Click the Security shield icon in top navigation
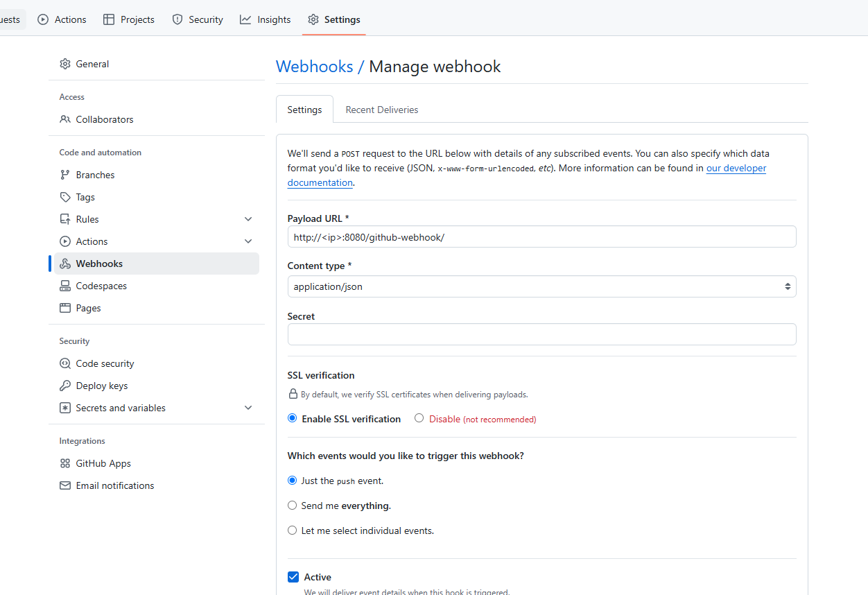Image resolution: width=868 pixels, height=595 pixels. [177, 19]
